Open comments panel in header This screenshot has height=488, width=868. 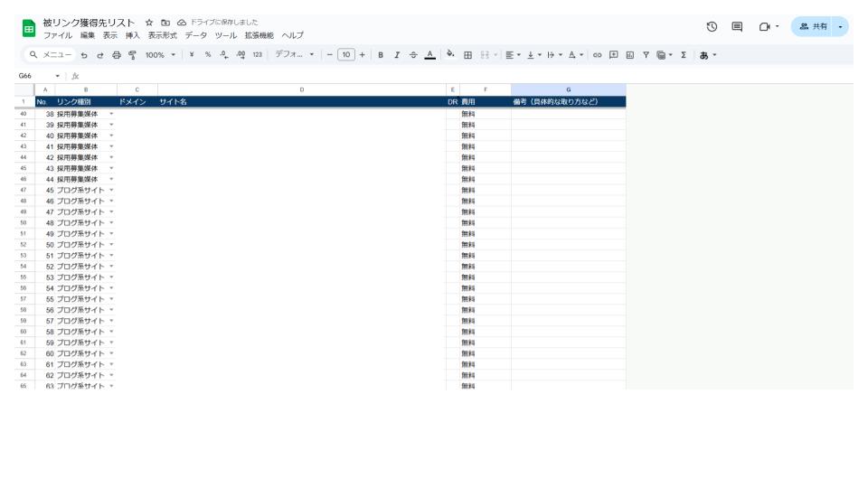coord(737,26)
